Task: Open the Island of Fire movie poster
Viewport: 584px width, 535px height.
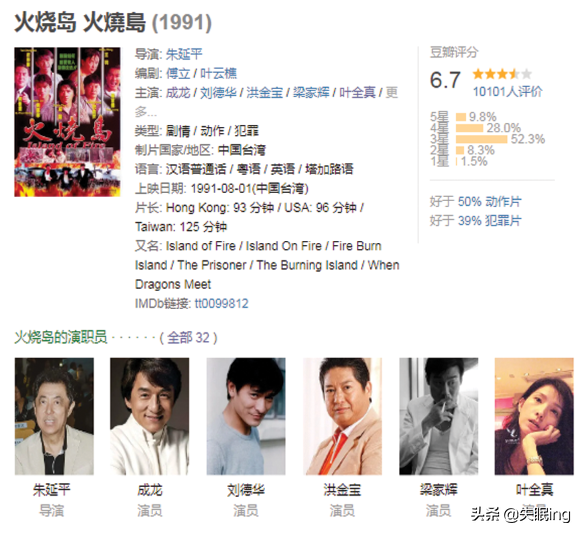Action: [x=67, y=122]
